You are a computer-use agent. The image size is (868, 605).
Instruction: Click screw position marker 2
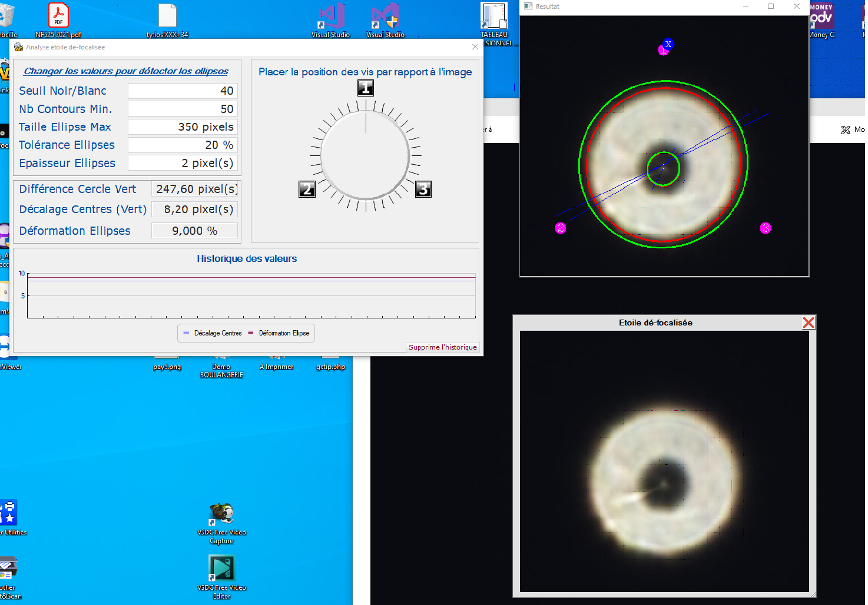[x=307, y=189]
